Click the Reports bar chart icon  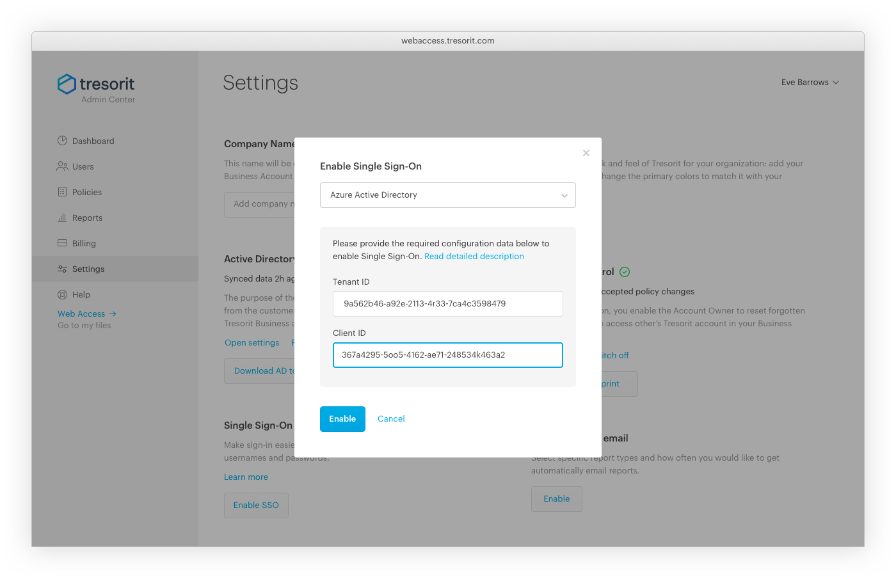point(62,218)
